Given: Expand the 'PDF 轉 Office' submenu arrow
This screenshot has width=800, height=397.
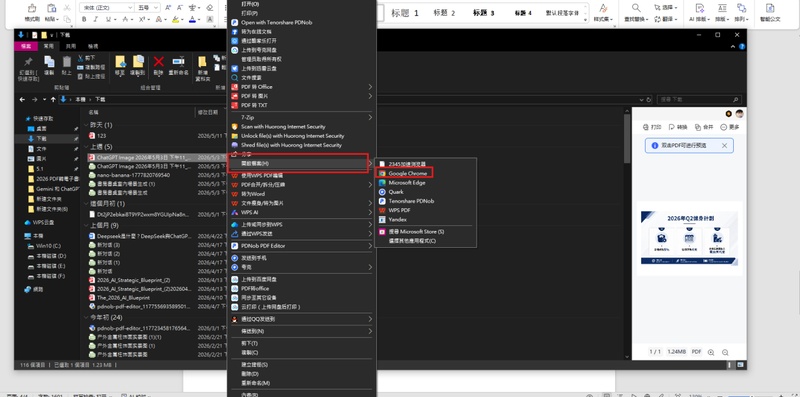Looking at the screenshot, I should 370,87.
